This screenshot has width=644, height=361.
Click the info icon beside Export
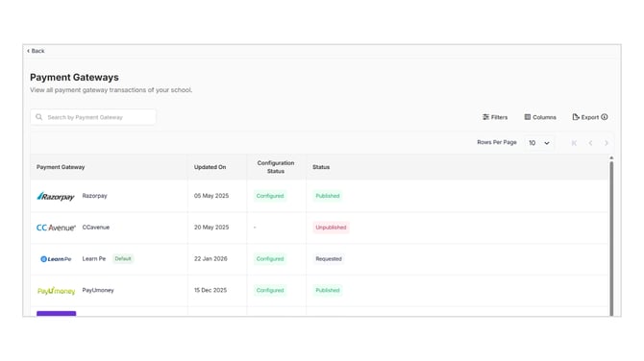(605, 117)
